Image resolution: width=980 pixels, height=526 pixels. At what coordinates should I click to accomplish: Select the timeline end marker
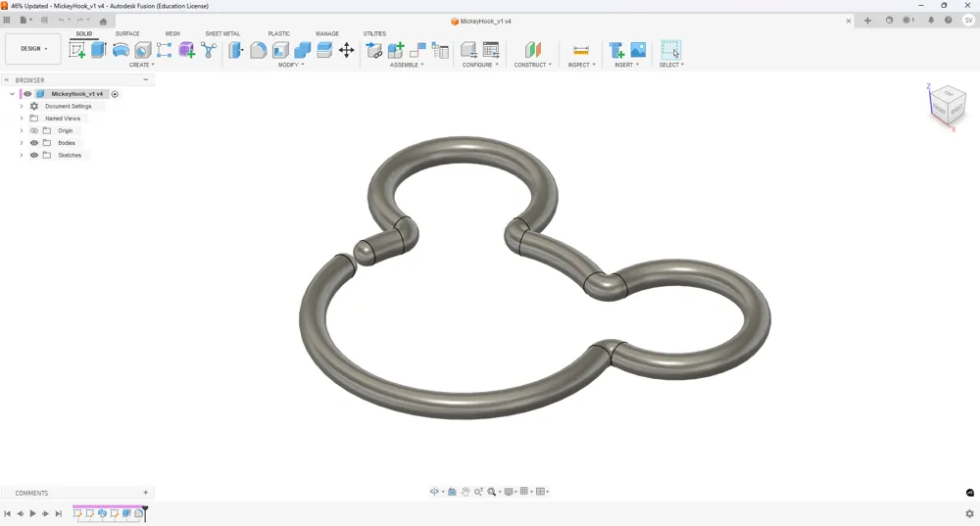point(145,513)
